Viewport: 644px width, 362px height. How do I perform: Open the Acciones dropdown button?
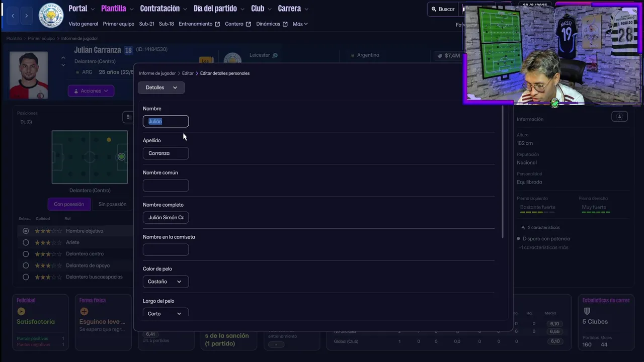coord(91,91)
